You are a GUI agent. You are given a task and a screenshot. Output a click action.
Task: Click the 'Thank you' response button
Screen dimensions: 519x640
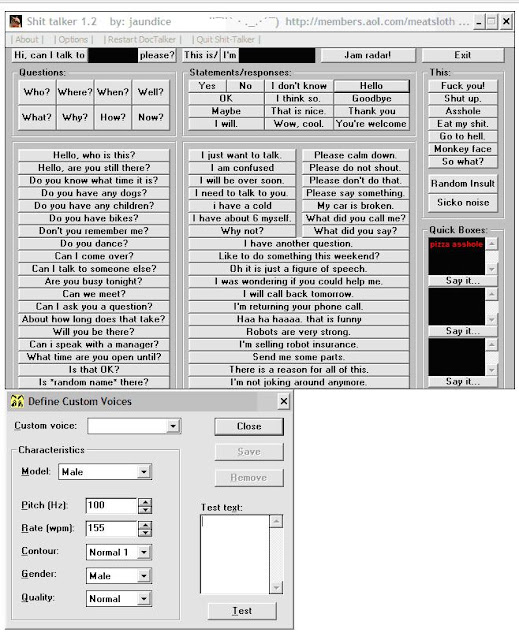coord(371,111)
